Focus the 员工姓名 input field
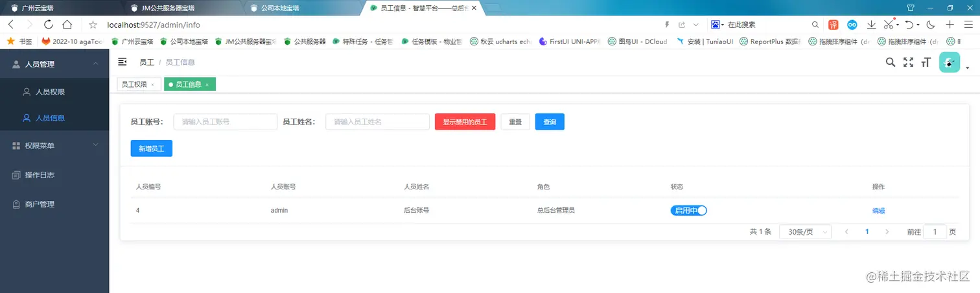Screen dimensions: 980x293 pyautogui.click(x=377, y=122)
